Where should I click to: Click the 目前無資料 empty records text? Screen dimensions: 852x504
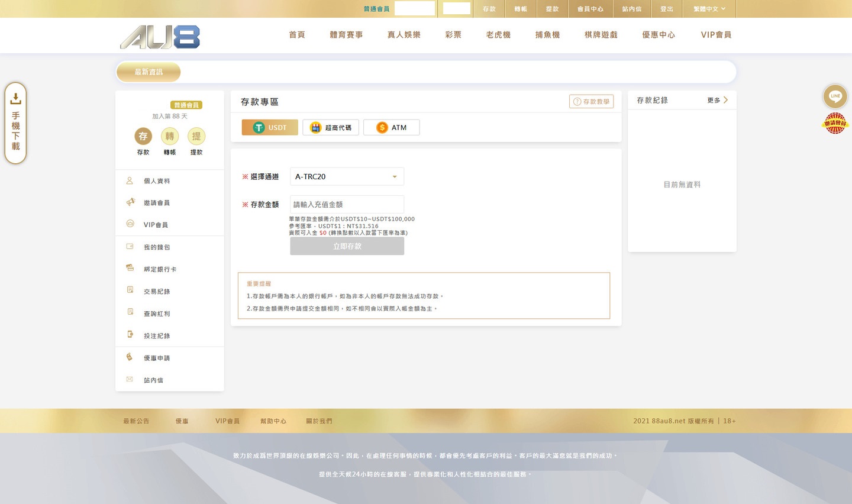(x=682, y=185)
